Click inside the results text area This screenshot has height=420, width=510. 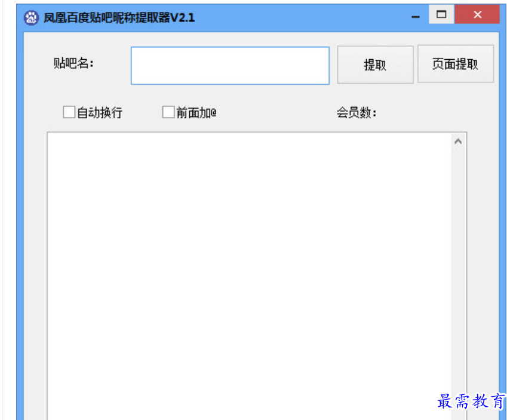tap(249, 276)
